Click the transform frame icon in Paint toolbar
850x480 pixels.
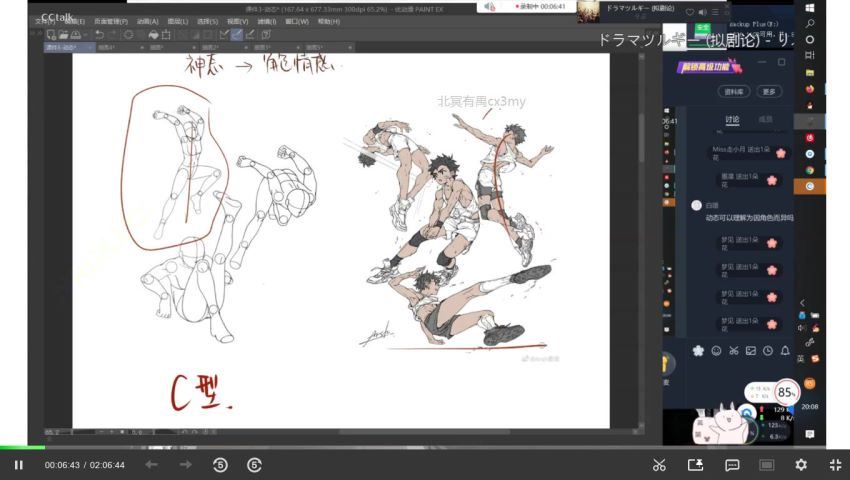(166, 35)
